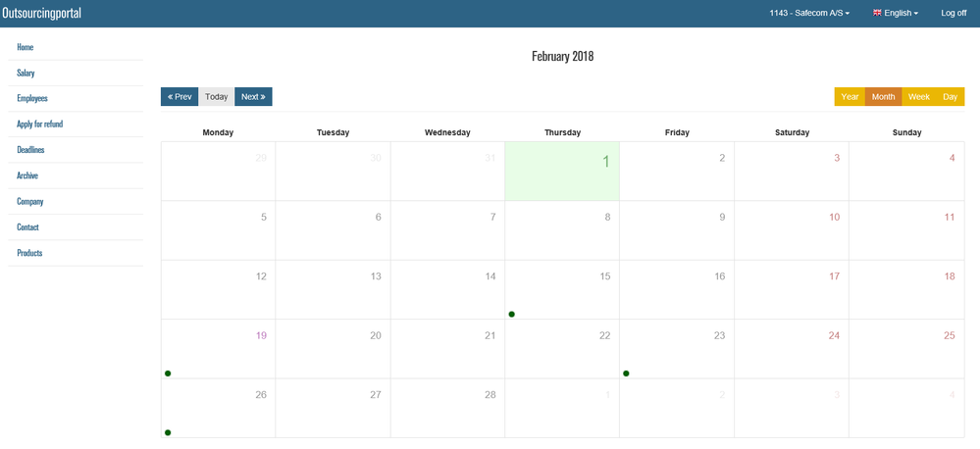This screenshot has height=449, width=980.
Task: Go to previous month with Prev
Action: pyautogui.click(x=180, y=97)
